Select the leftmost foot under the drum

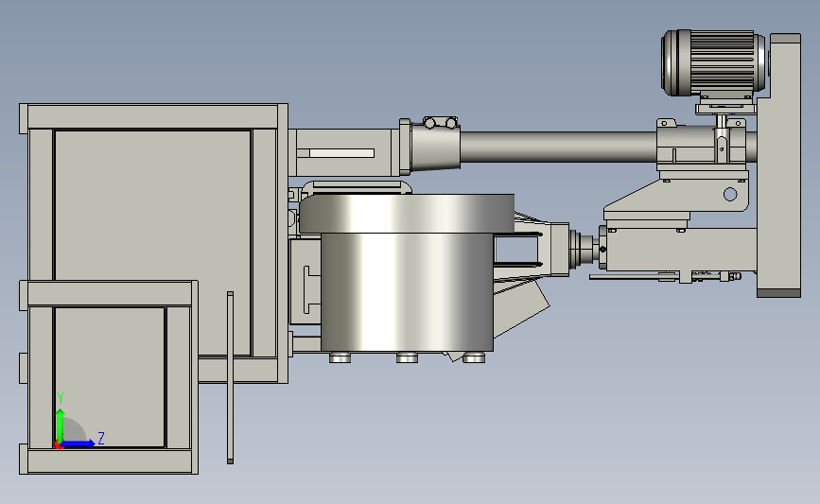(x=340, y=357)
